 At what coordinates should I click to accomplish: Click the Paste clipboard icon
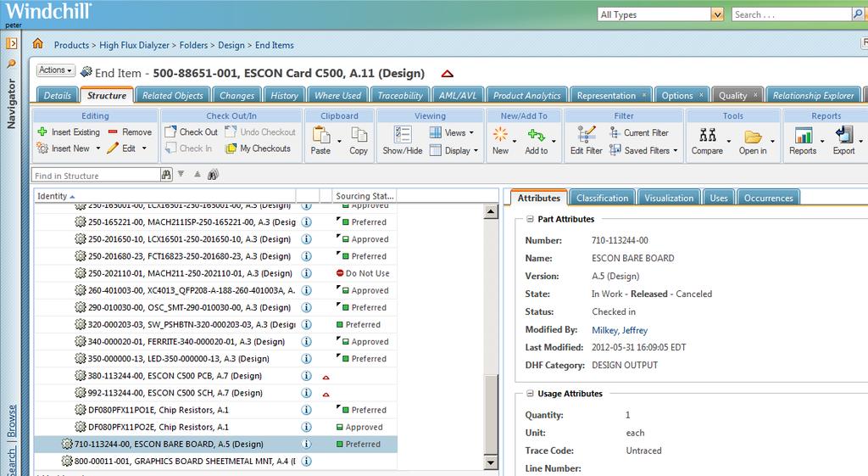coord(320,135)
